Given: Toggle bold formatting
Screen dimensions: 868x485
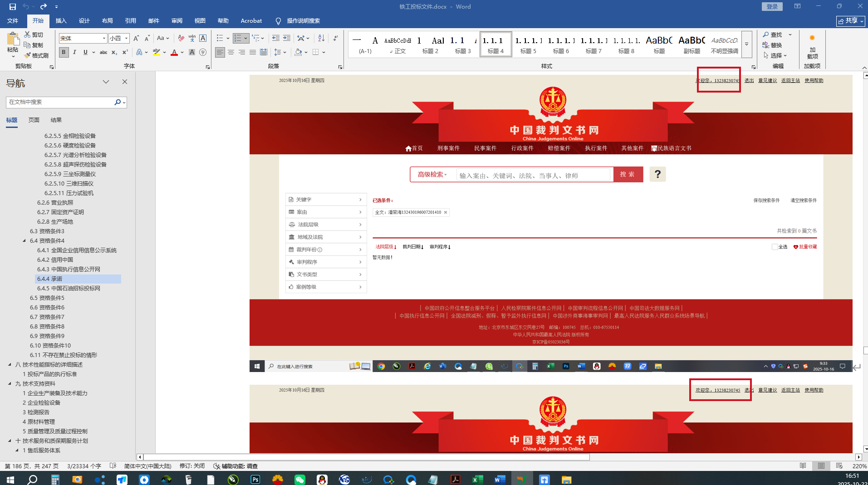Looking at the screenshot, I should (64, 52).
